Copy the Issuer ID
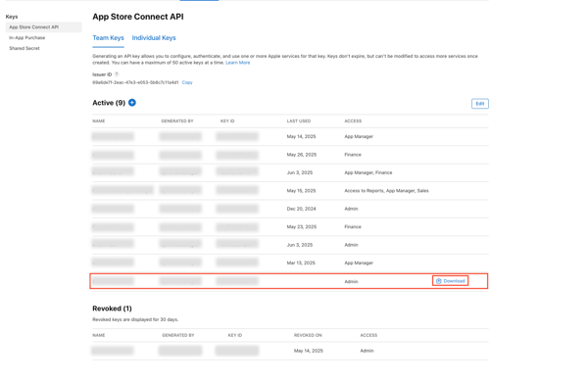588x382 pixels. 187,82
